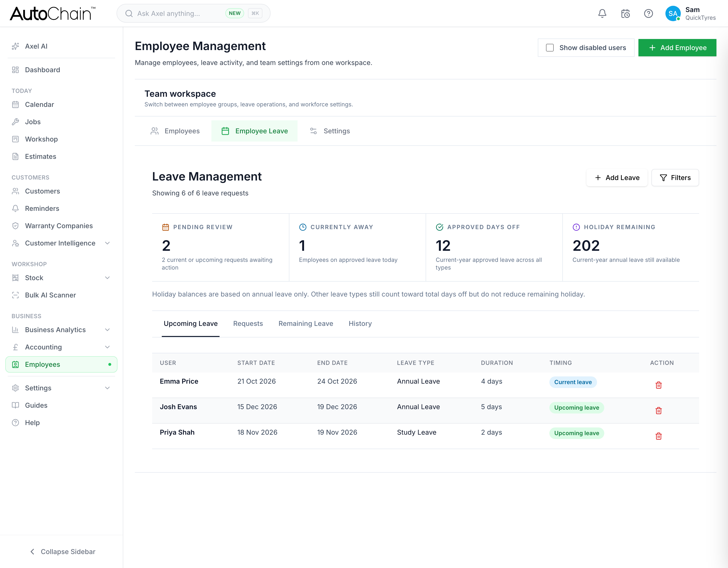The image size is (728, 568).
Task: Switch to Employees workspace tab
Action: click(175, 131)
